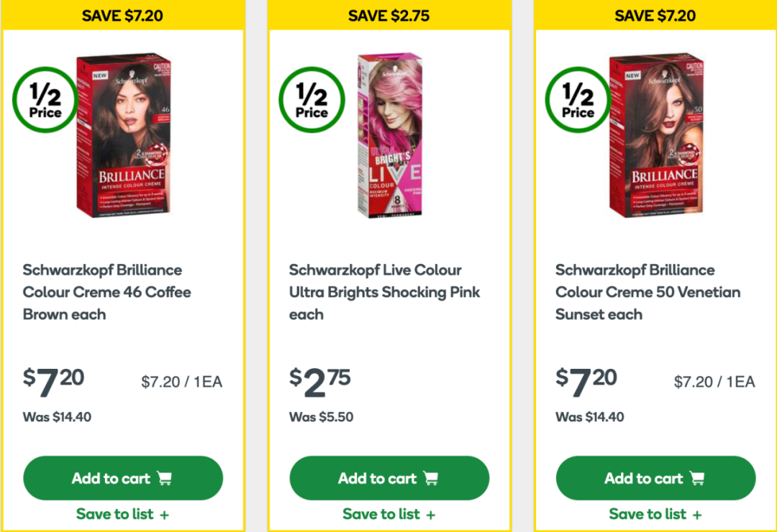The width and height of the screenshot is (777, 532).
Task: Add Venetian Sunset Colour Creme to cart
Action: (x=655, y=478)
